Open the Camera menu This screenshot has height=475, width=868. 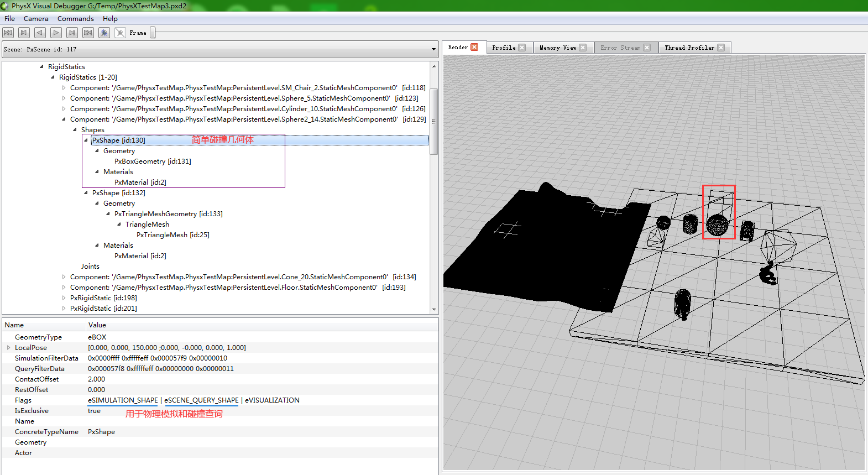click(x=36, y=19)
